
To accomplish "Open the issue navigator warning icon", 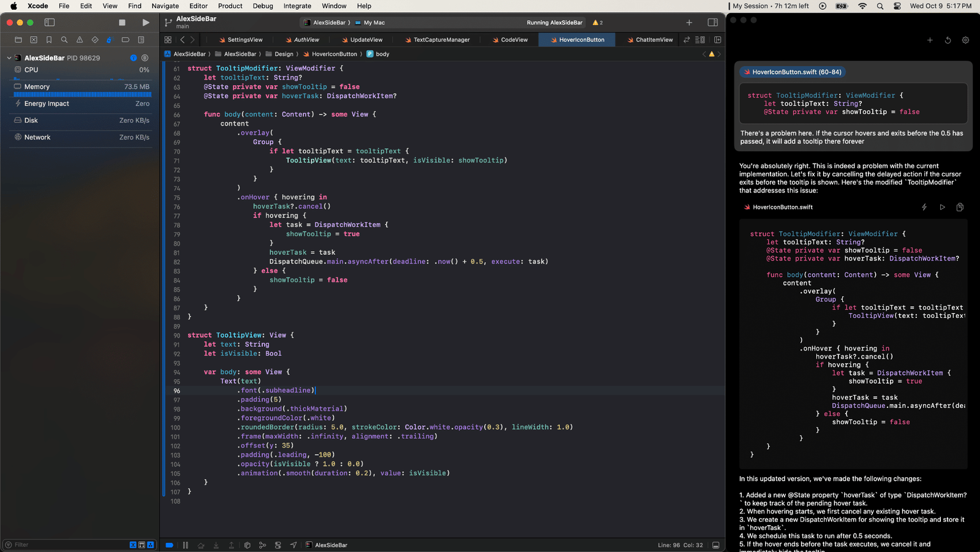I will click(x=80, y=40).
